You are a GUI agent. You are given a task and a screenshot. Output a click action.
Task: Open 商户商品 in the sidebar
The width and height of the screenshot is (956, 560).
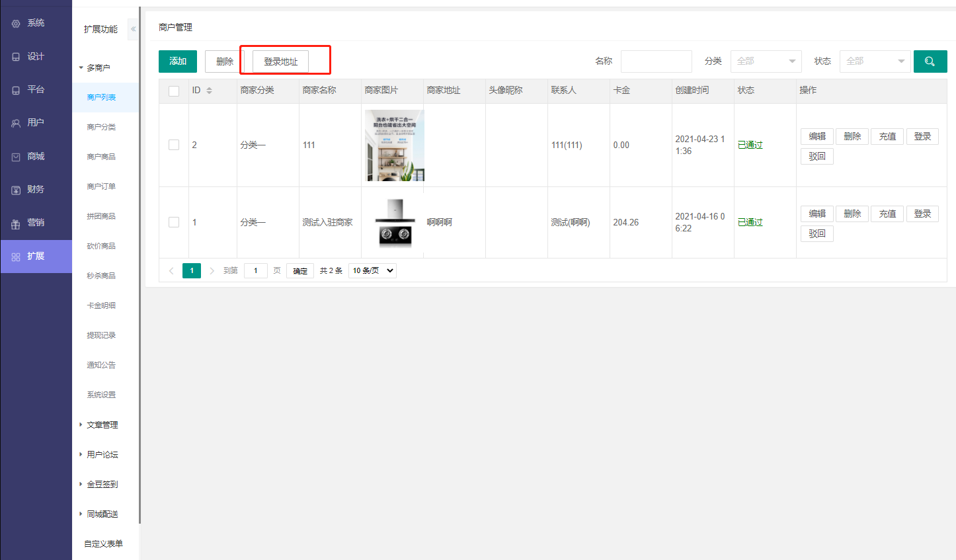tap(101, 157)
